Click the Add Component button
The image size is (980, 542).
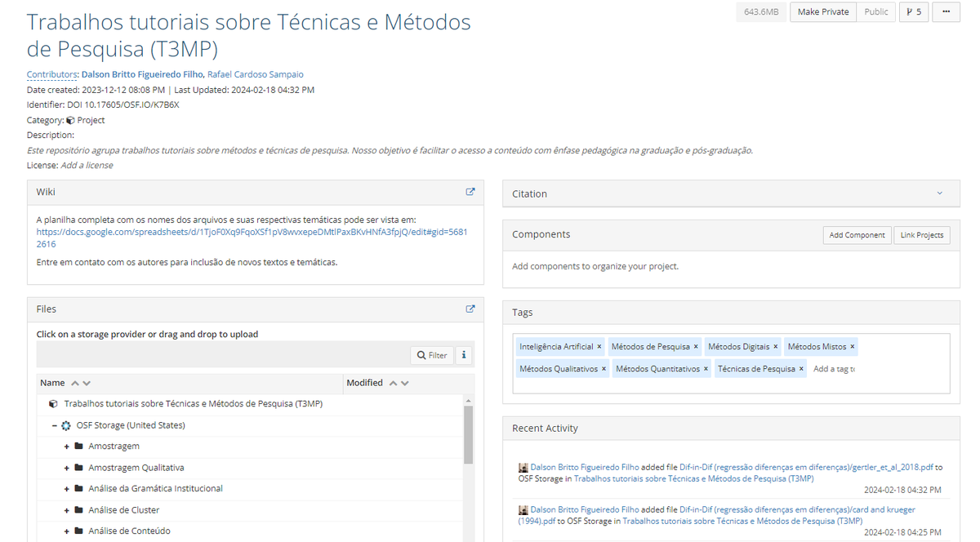[857, 235]
